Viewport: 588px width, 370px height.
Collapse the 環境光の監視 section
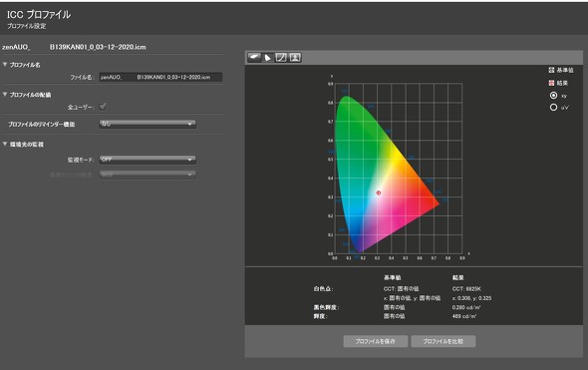tap(5, 144)
